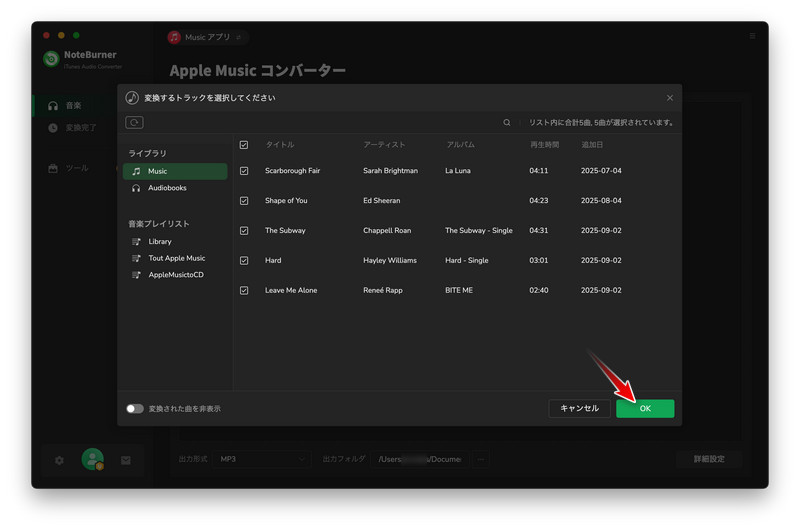Close the track selection dialog
Image resolution: width=800 pixels, height=530 pixels.
(x=670, y=98)
